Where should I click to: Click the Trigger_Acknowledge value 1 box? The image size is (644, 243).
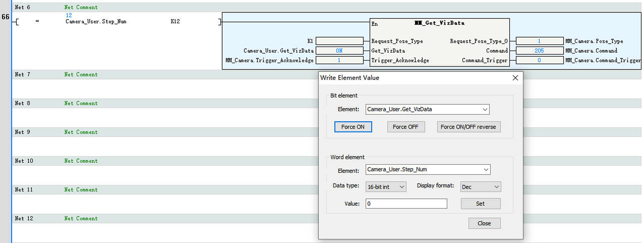(339, 60)
